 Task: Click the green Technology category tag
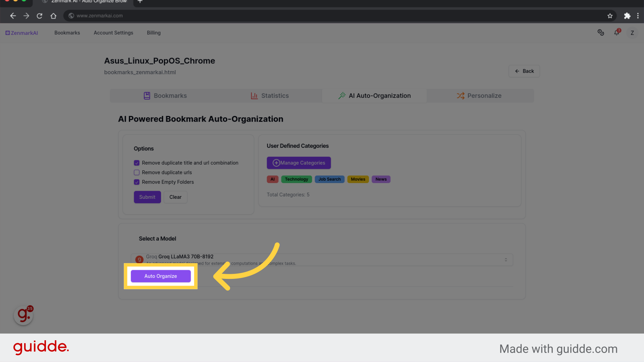click(297, 179)
